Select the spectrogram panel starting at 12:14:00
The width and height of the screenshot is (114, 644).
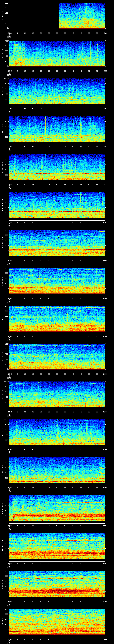(x=57, y=394)
